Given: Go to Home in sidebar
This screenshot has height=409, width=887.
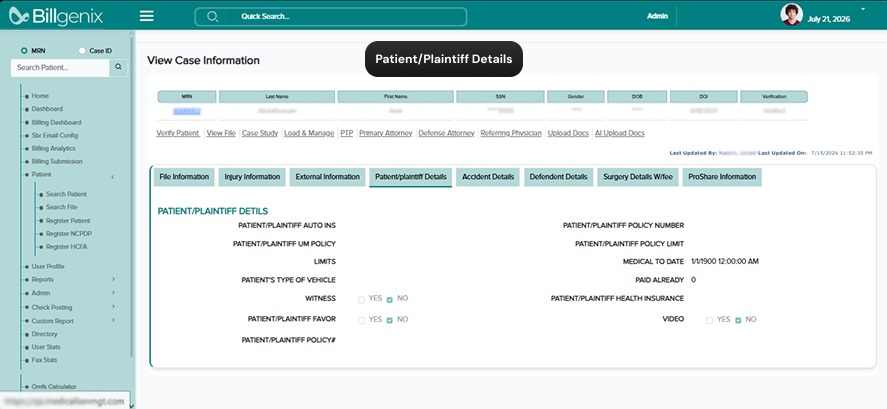Looking at the screenshot, I should coord(40,96).
